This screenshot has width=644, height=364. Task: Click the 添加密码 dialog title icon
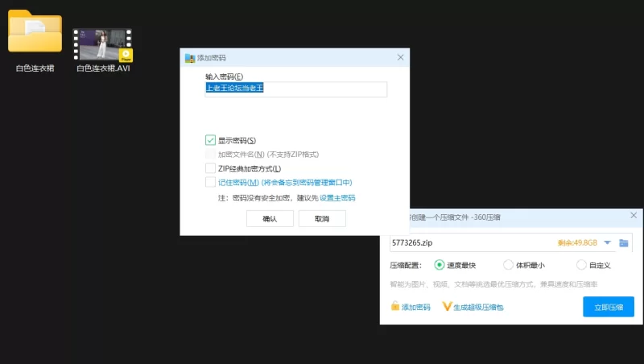(x=190, y=58)
